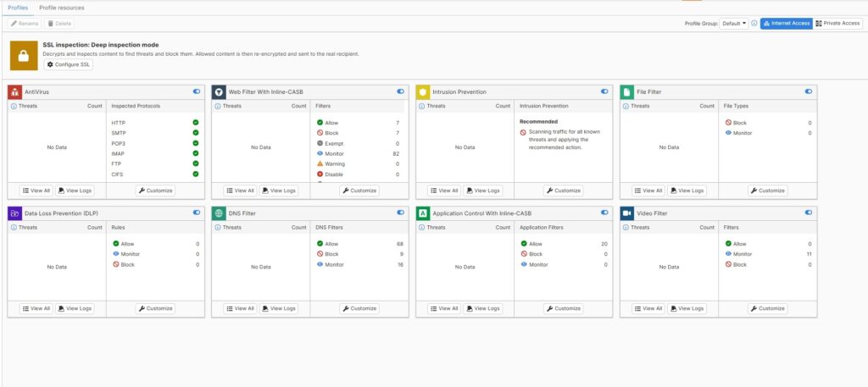Disable the AntiVirus toggle switch

coord(197,91)
